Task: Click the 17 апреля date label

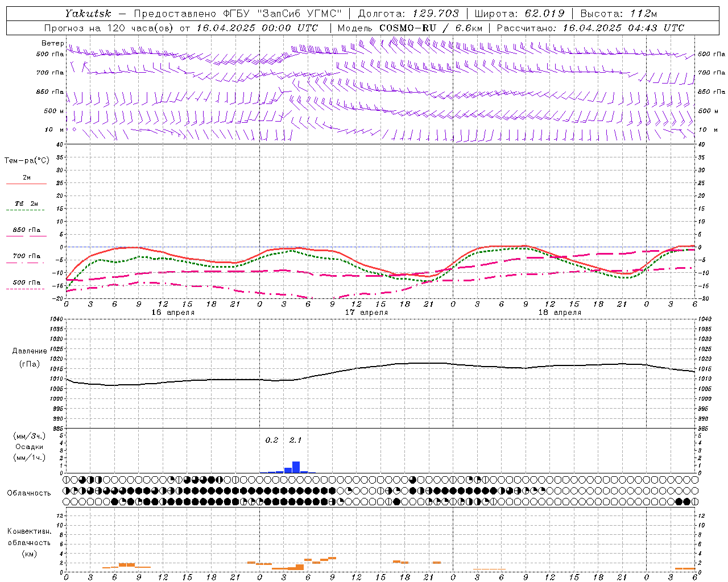Action: pos(366,313)
